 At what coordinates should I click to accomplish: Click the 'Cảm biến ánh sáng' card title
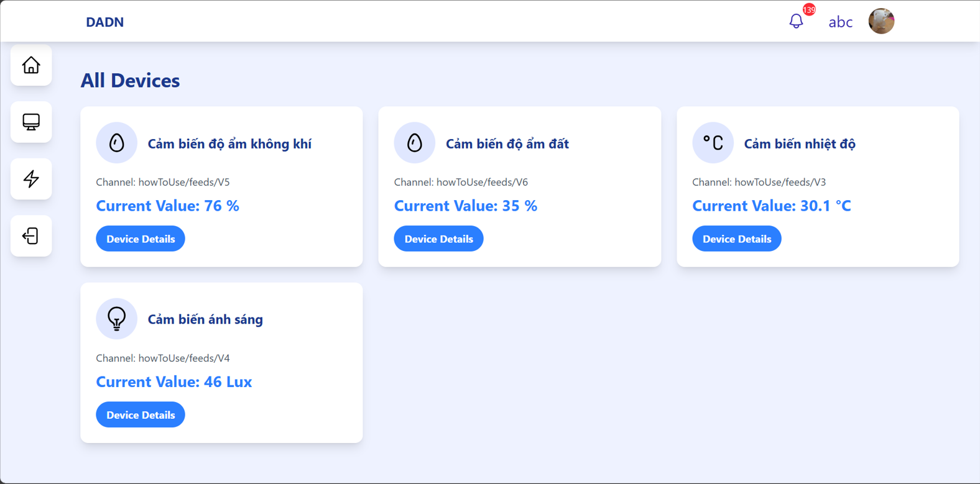point(205,319)
